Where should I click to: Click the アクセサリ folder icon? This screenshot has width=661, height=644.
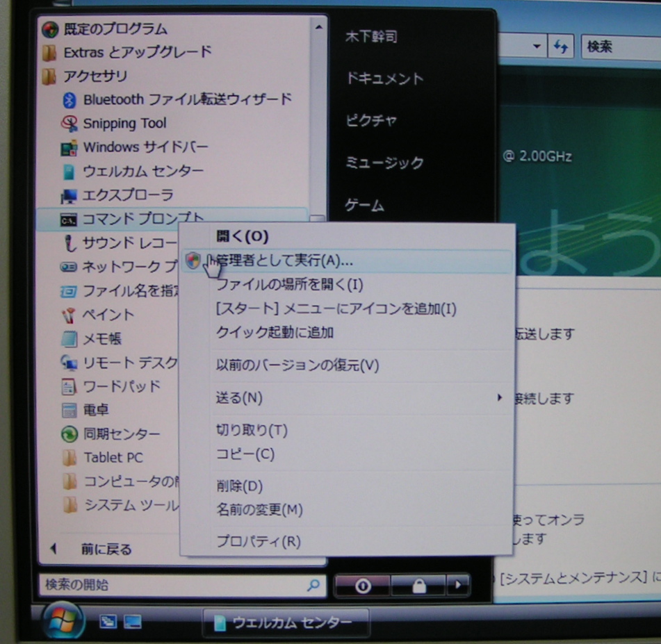49,76
